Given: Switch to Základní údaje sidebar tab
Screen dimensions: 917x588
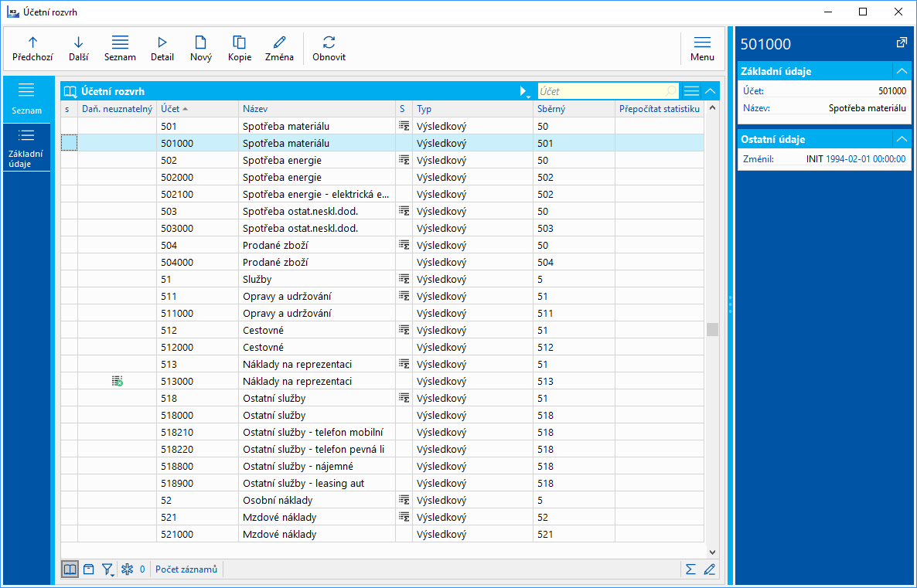Looking at the screenshot, I should point(26,148).
